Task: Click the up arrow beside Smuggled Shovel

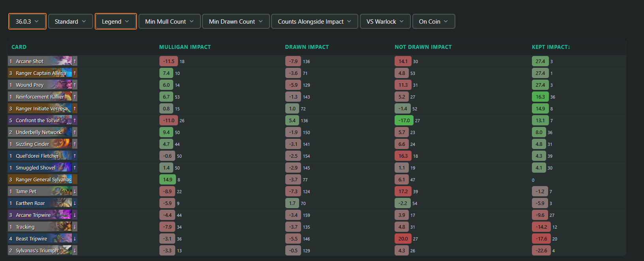Action: pos(75,168)
